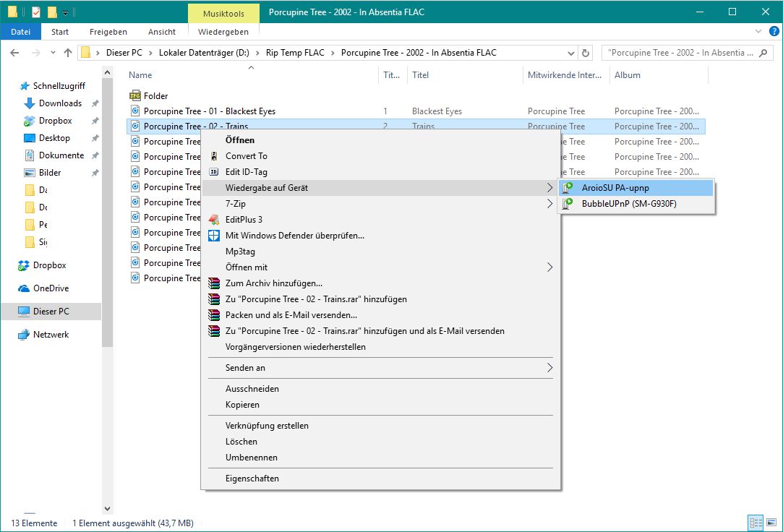Screen dimensions: 783x532
Task: Click the WinRAR icon beside Zum Archiv hinzufügen
Action: click(x=214, y=283)
